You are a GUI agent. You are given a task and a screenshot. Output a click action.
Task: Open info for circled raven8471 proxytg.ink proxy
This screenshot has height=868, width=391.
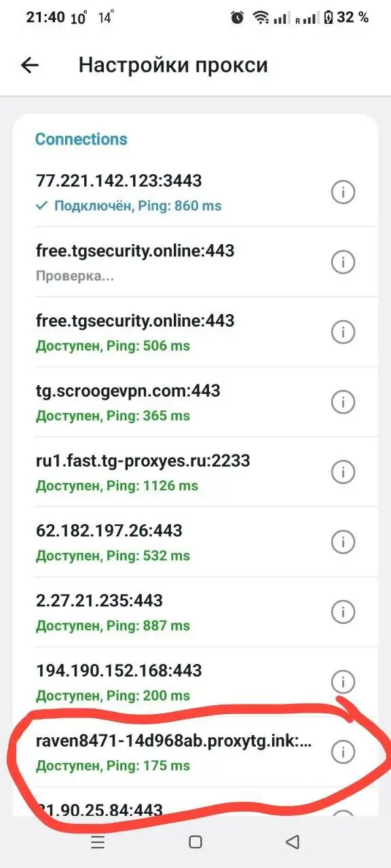(343, 753)
